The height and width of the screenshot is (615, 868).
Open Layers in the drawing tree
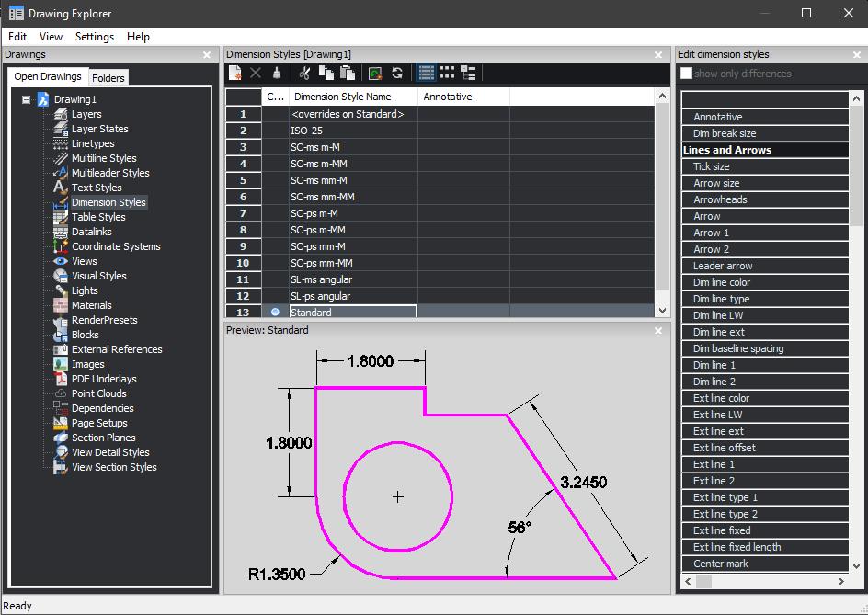click(x=86, y=114)
